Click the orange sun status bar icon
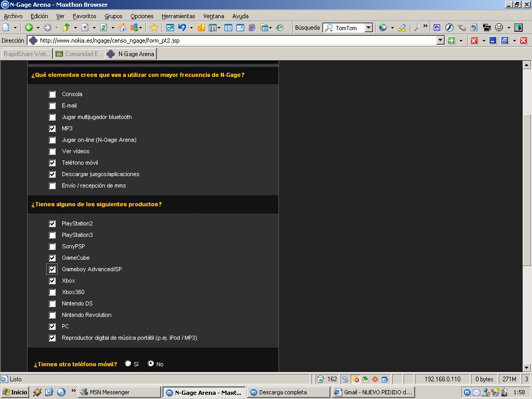This screenshot has width=532, height=399. (375, 379)
